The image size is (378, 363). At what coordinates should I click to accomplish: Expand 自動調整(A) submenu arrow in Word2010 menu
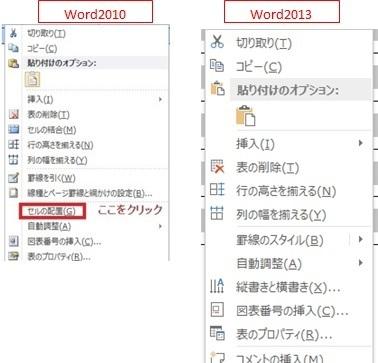pyautogui.click(x=160, y=226)
